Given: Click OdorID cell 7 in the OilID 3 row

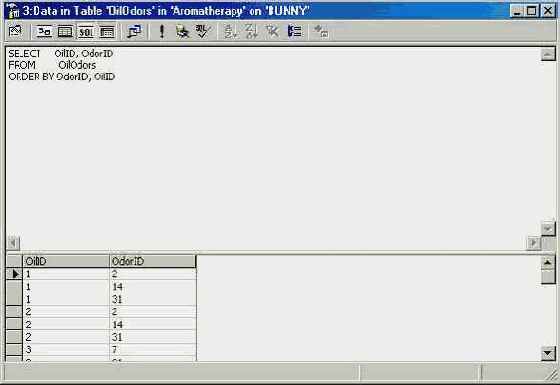Looking at the screenshot, I should coord(152,349).
